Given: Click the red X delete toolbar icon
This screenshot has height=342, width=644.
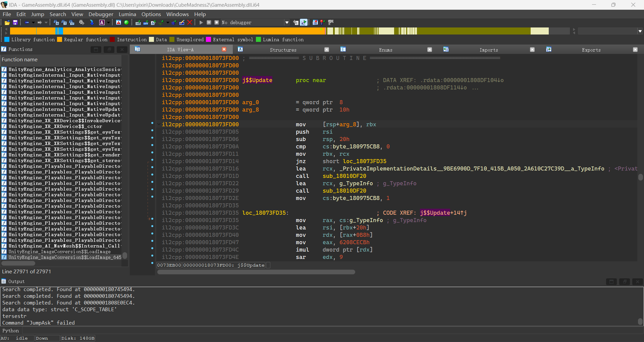Looking at the screenshot, I should tap(190, 22).
